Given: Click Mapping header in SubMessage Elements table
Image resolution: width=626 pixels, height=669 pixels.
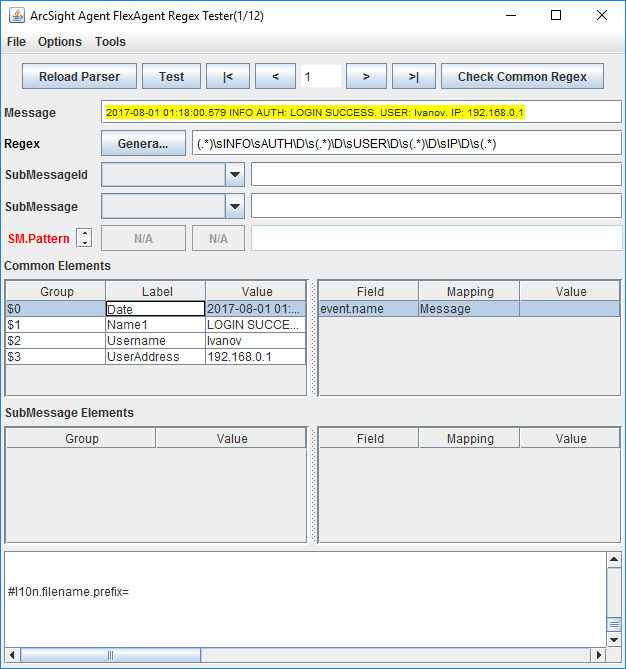Looking at the screenshot, I should coord(469,438).
